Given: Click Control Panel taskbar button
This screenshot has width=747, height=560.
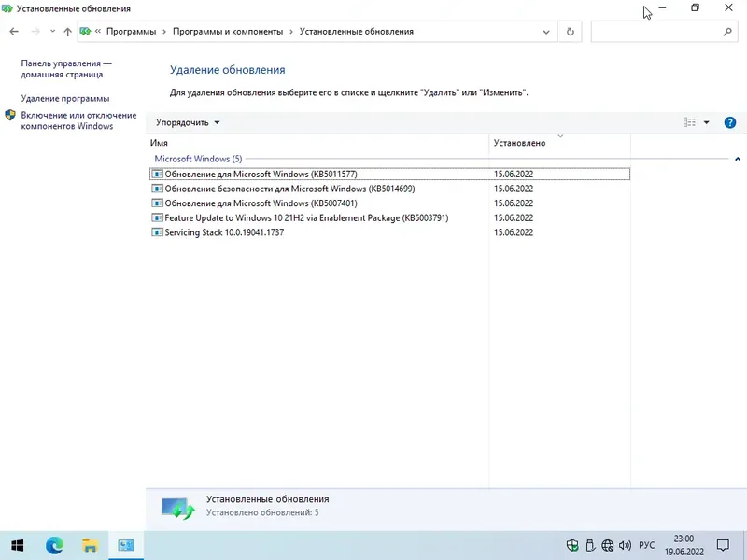Looking at the screenshot, I should (x=126, y=546).
